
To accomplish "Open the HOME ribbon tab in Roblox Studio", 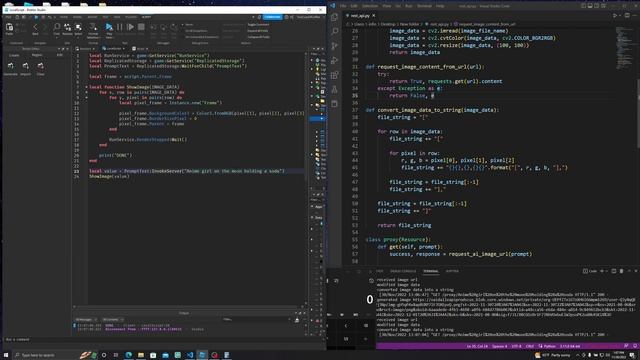I will point(64,17).
